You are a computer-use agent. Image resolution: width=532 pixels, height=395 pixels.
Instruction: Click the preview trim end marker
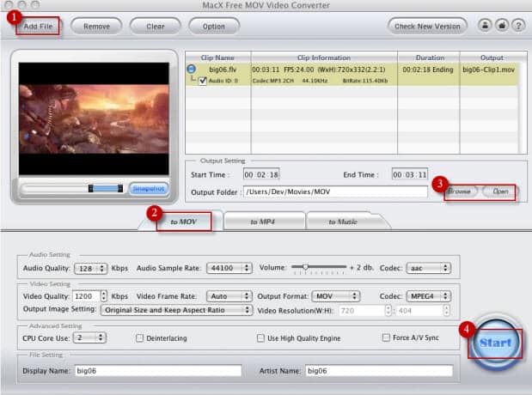[x=120, y=189]
